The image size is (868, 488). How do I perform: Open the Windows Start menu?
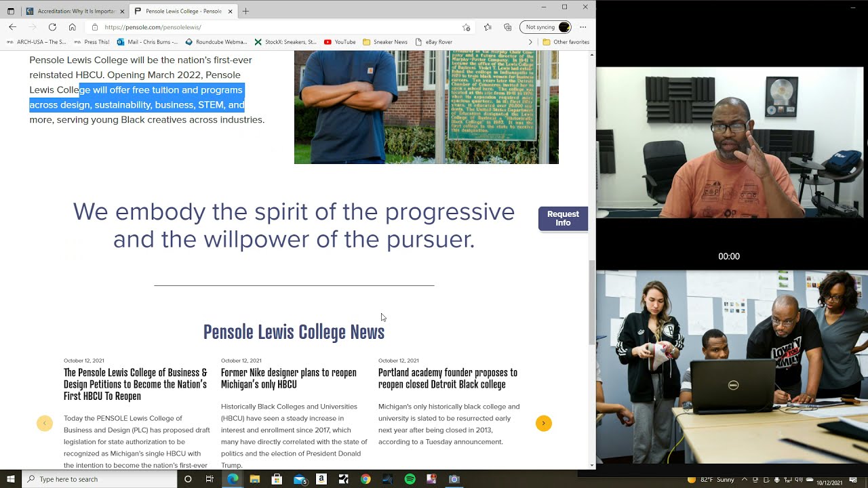coord(11,479)
